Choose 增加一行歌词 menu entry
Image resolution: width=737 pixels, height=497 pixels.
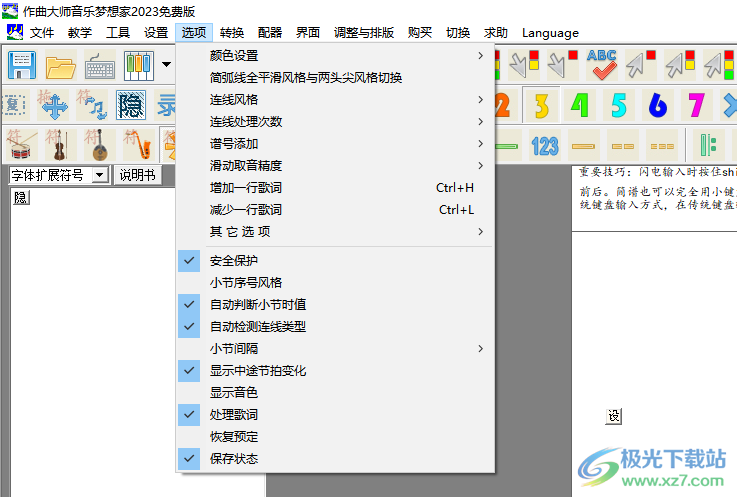point(335,188)
